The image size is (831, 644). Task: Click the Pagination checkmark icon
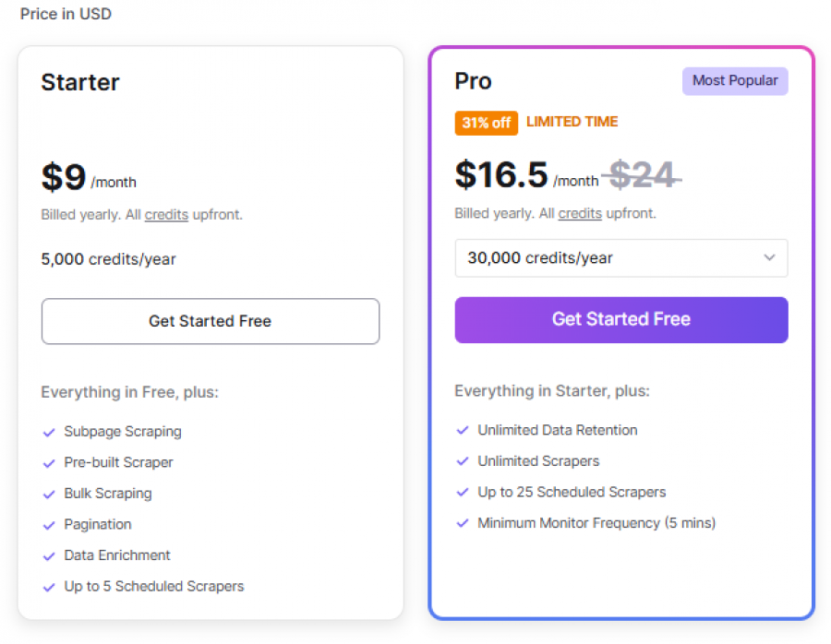(48, 524)
